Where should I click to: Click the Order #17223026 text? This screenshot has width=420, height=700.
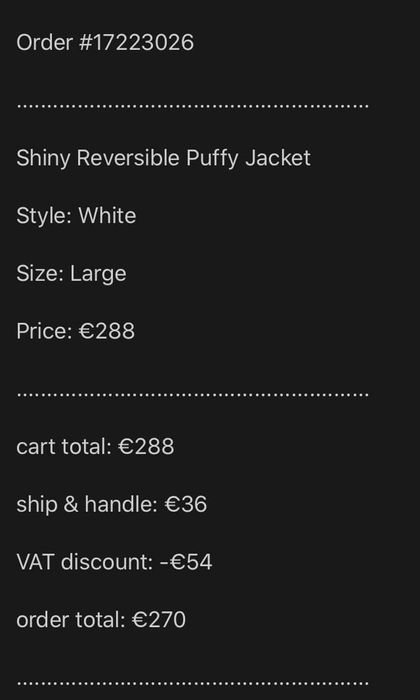[105, 43]
